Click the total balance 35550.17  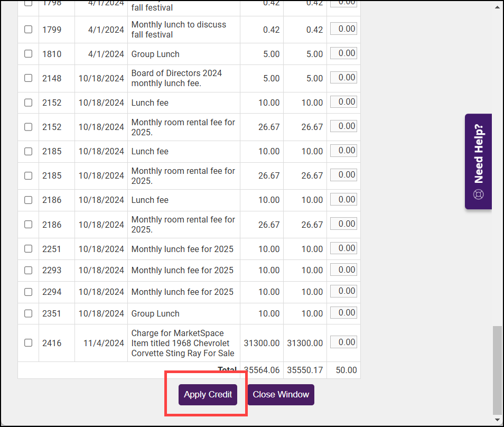tap(305, 370)
